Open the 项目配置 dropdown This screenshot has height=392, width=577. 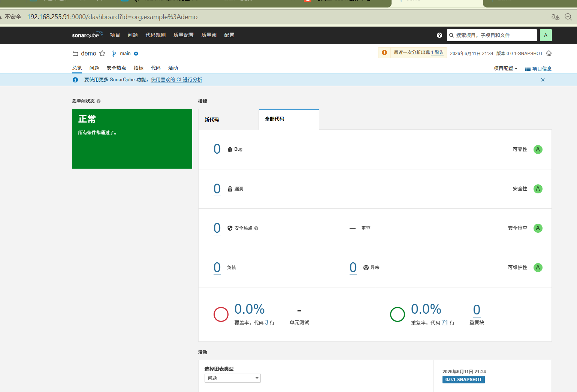pos(505,69)
